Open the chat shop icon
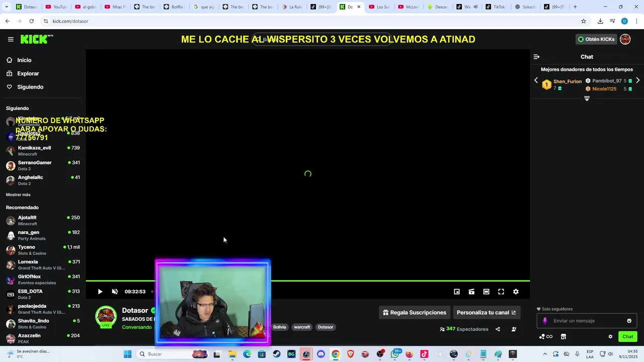644x362 pixels. click(563, 337)
